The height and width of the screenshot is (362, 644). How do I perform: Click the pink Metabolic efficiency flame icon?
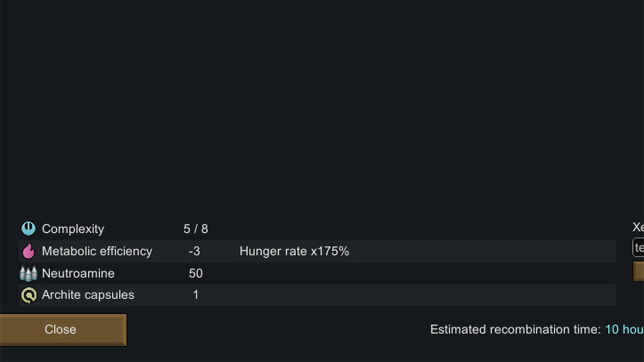29,251
